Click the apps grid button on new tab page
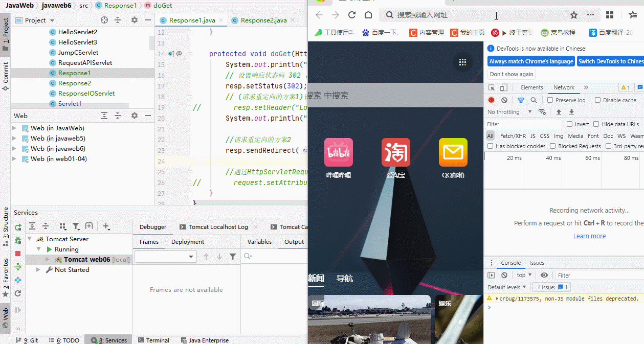Viewport: 644px width, 344px height. 463,62
